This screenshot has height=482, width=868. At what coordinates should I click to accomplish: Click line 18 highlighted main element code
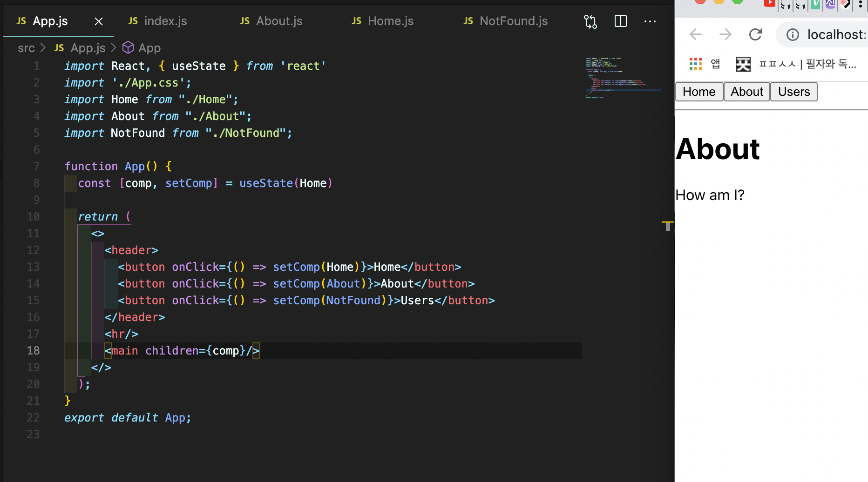tap(182, 350)
